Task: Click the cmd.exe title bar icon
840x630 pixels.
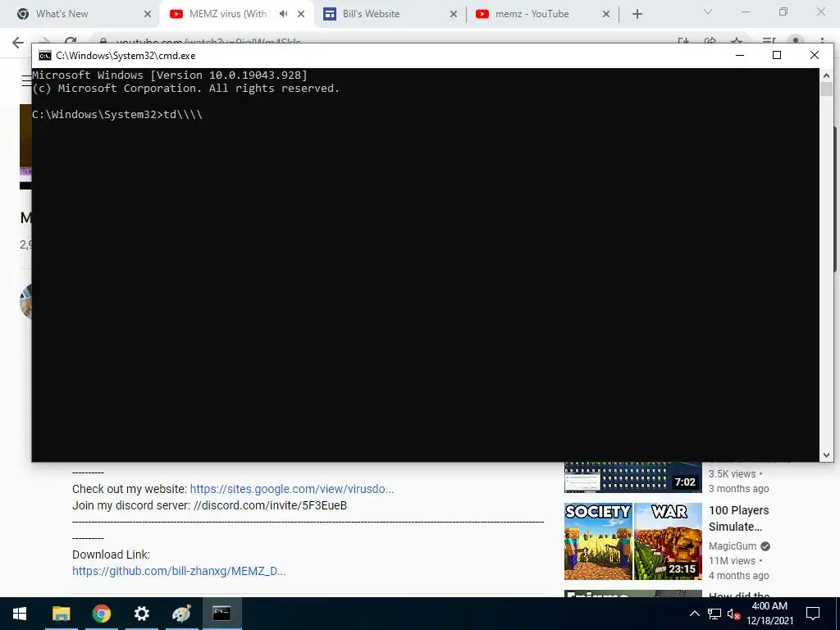Action: point(45,56)
